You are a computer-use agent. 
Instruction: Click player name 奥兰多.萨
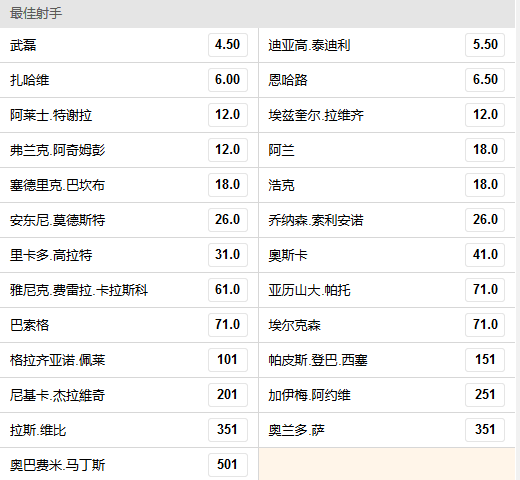point(296,430)
